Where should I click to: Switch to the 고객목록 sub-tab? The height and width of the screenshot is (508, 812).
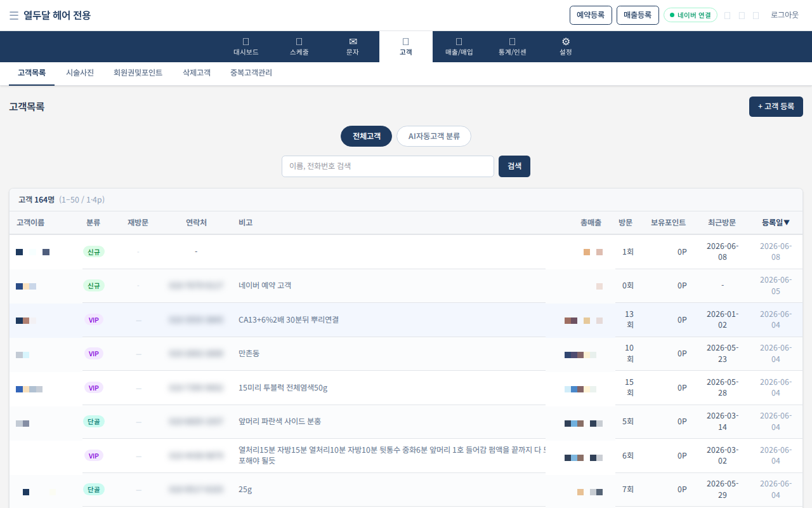[x=32, y=73]
